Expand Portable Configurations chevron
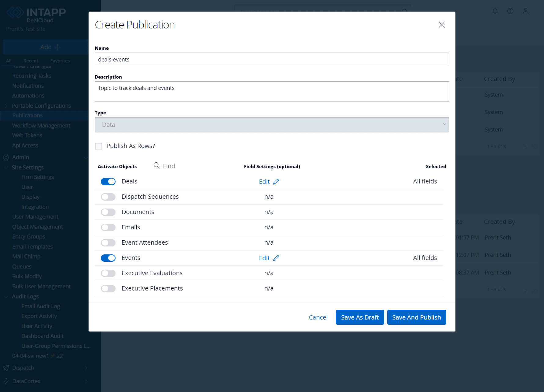This screenshot has width=544, height=392. [6, 106]
